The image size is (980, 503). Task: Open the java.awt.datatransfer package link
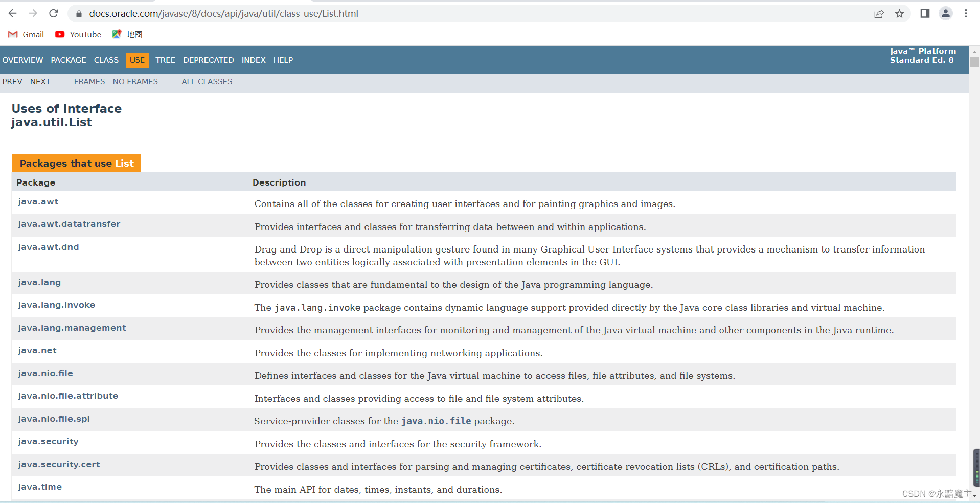pyautogui.click(x=69, y=224)
